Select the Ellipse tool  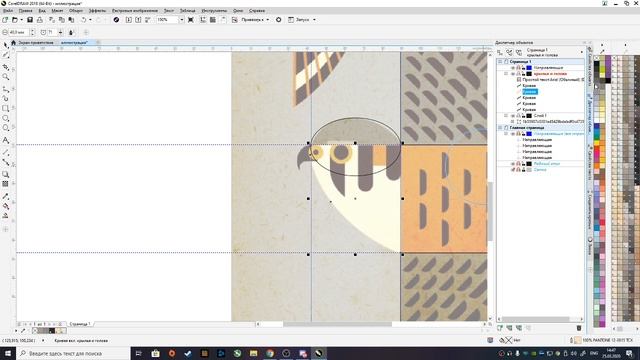(5, 118)
